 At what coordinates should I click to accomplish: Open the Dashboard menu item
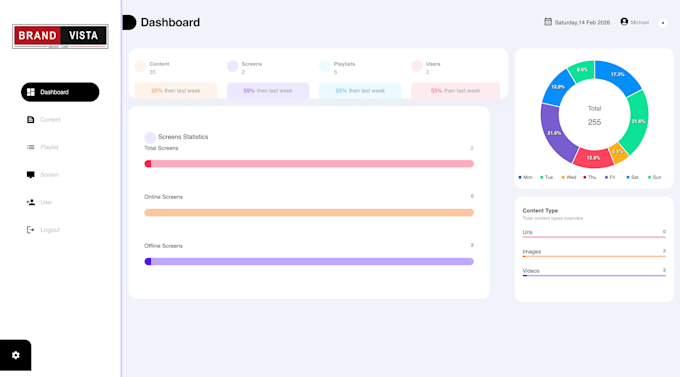click(x=60, y=92)
